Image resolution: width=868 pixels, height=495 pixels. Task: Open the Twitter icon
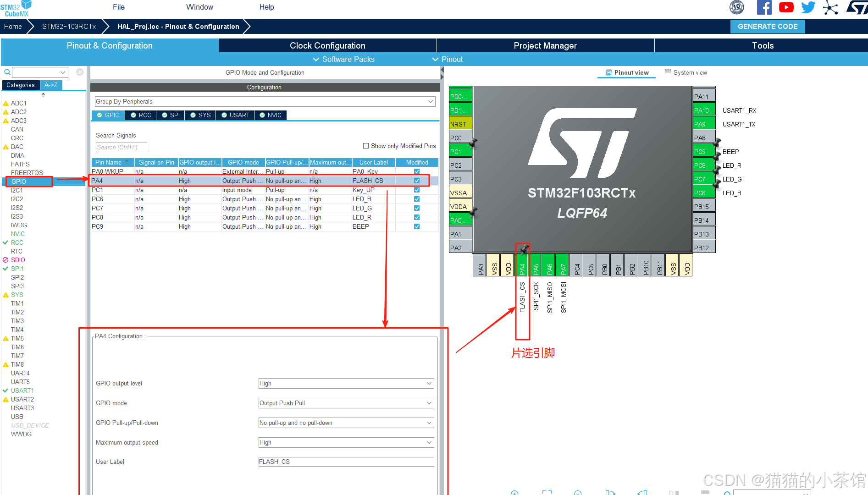808,7
